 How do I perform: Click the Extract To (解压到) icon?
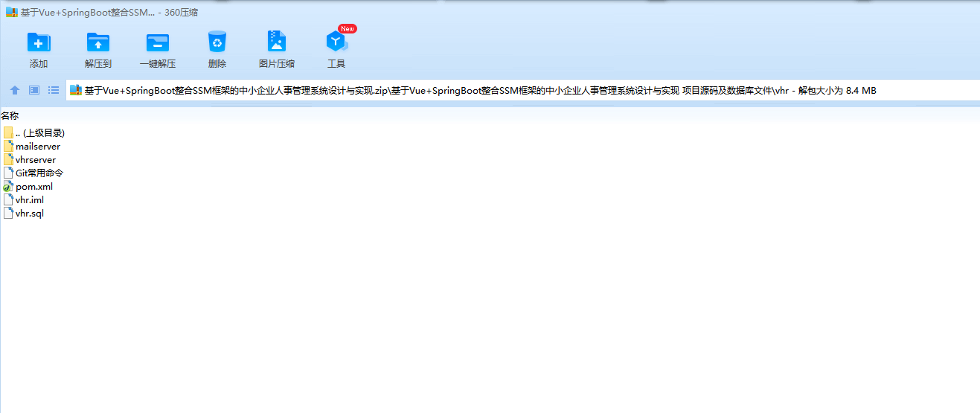[98, 42]
